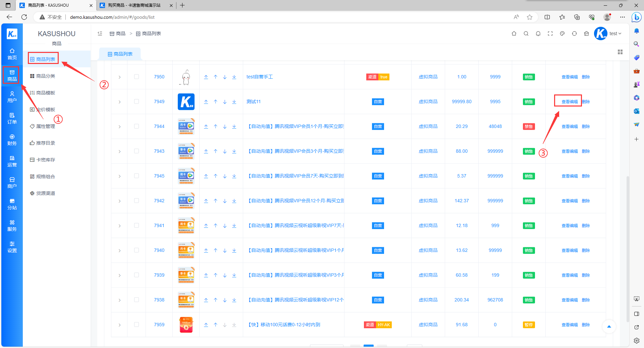Expand the row for product 7949

coord(119,102)
